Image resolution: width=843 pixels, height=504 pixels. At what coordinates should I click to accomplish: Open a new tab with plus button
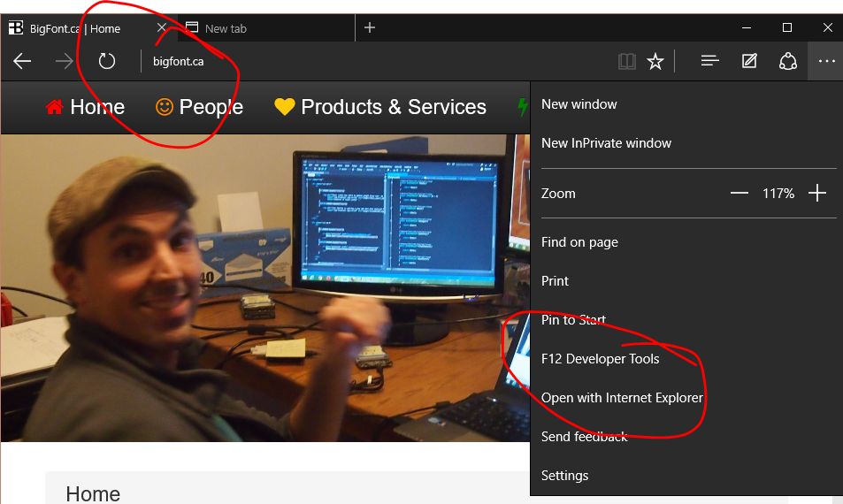pos(370,27)
